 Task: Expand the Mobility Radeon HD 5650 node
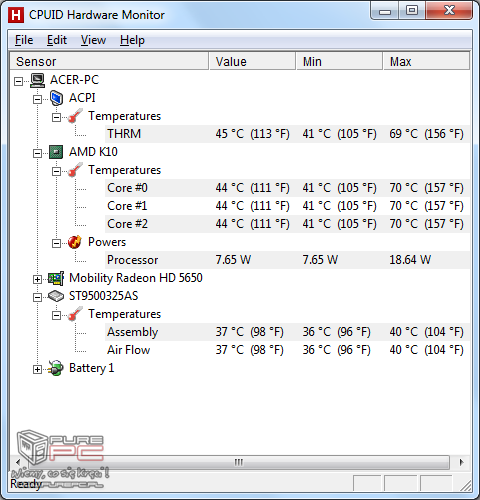click(37, 279)
